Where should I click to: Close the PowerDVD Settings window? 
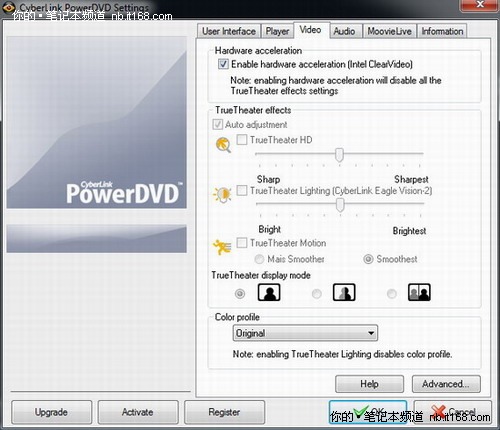click(479, 5)
